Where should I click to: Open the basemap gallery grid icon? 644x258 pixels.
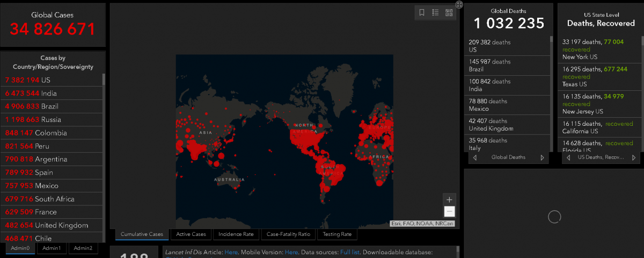pos(449,12)
